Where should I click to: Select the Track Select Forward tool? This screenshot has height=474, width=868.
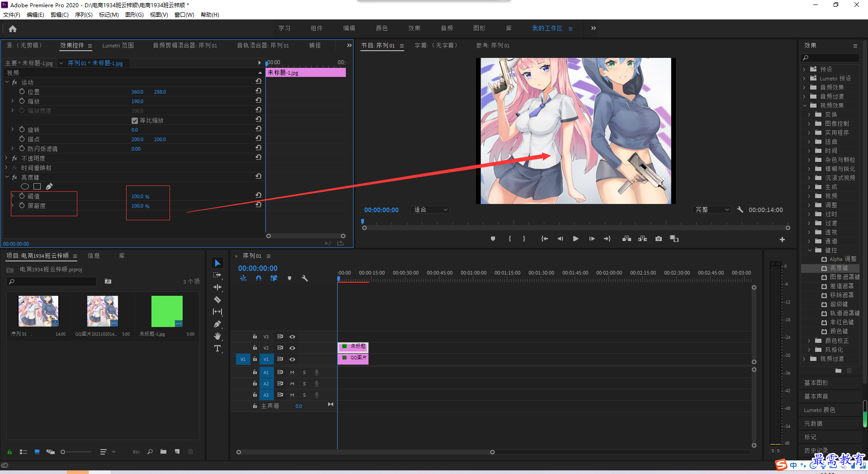(x=217, y=275)
